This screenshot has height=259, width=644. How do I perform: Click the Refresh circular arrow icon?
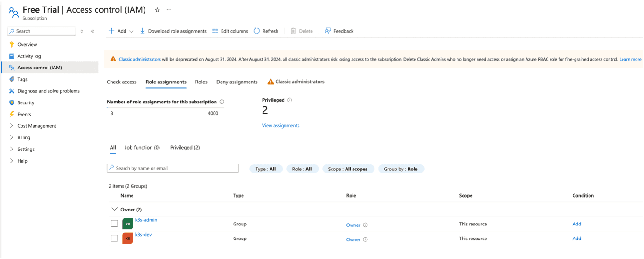click(256, 31)
